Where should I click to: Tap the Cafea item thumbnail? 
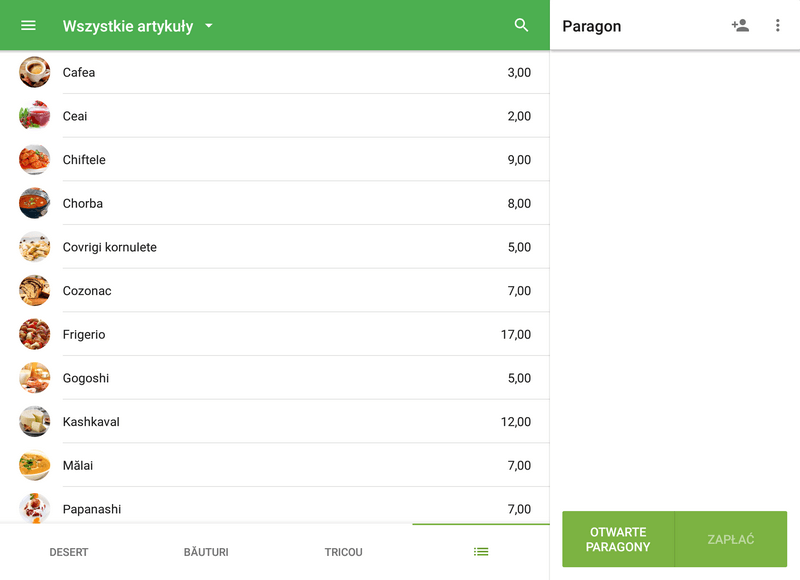pyautogui.click(x=34, y=72)
